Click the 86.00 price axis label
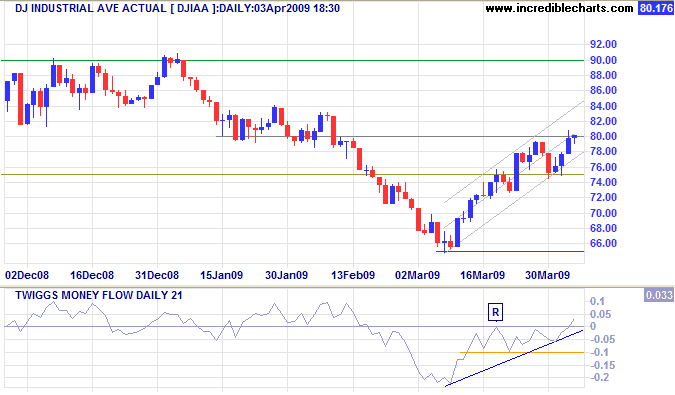This screenshot has height=395, width=675. click(x=604, y=90)
